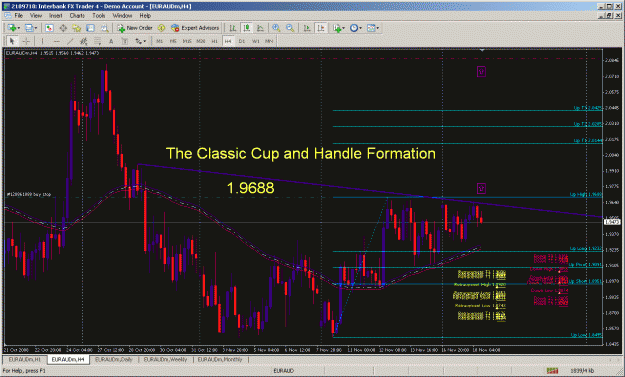The width and height of the screenshot is (625, 377).
Task: Toggle the Chart Shift icon
Action: [x=321, y=28]
